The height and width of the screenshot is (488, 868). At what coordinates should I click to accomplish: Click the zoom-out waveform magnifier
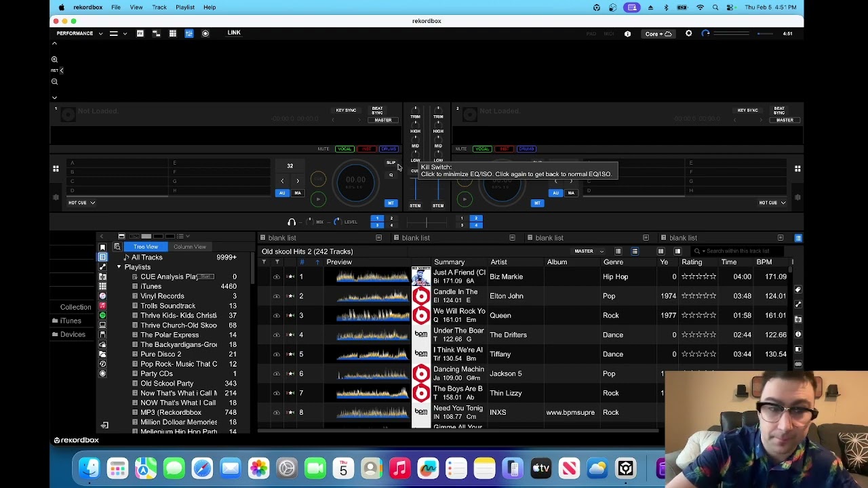point(54,82)
